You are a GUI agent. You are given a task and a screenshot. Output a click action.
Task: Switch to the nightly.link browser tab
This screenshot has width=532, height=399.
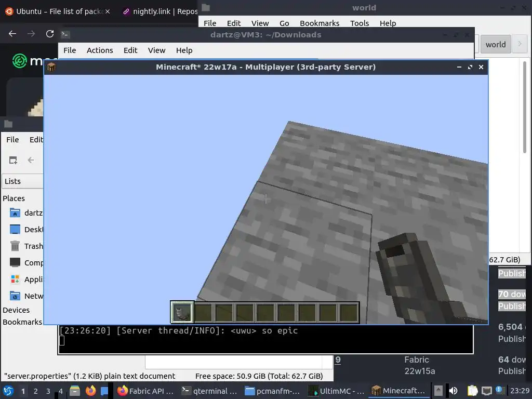[x=159, y=11]
